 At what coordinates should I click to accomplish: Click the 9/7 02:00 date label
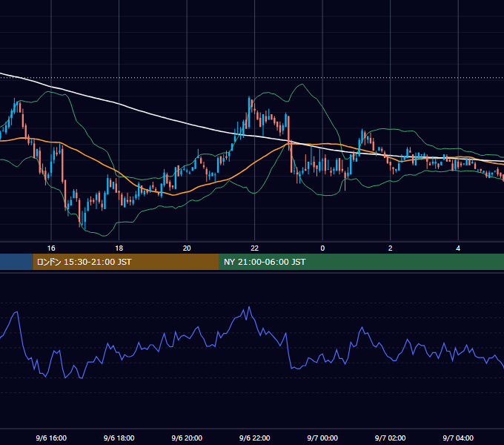tap(390, 438)
